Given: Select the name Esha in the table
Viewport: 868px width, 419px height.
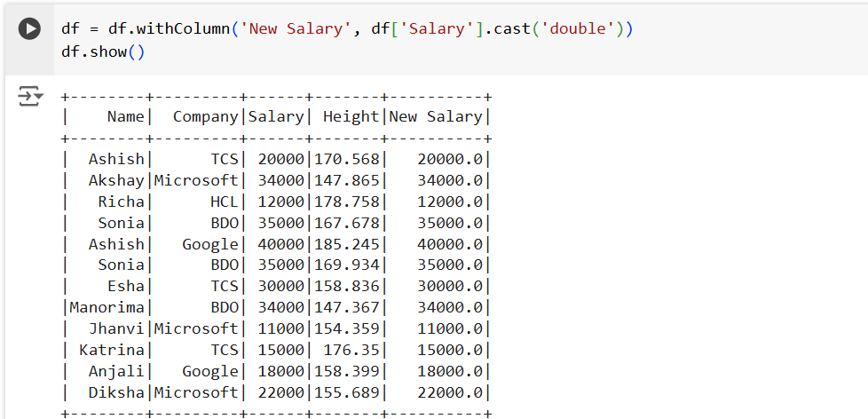Looking at the screenshot, I should [125, 286].
